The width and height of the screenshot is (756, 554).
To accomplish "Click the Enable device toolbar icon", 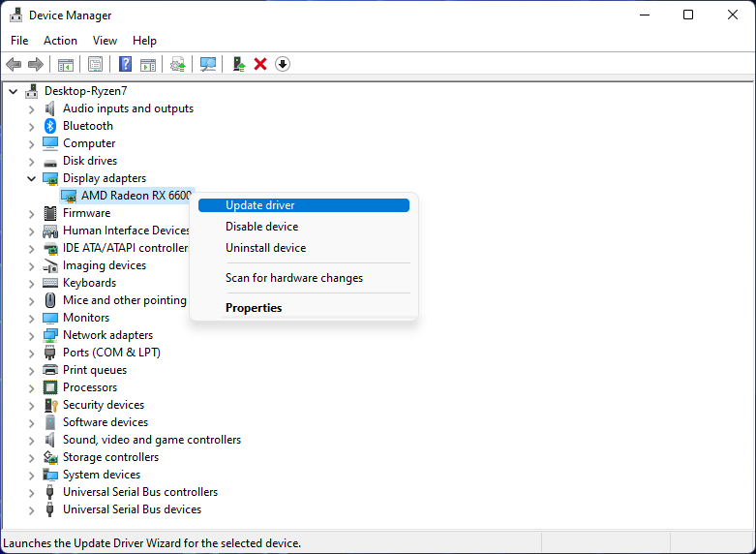I will (239, 64).
